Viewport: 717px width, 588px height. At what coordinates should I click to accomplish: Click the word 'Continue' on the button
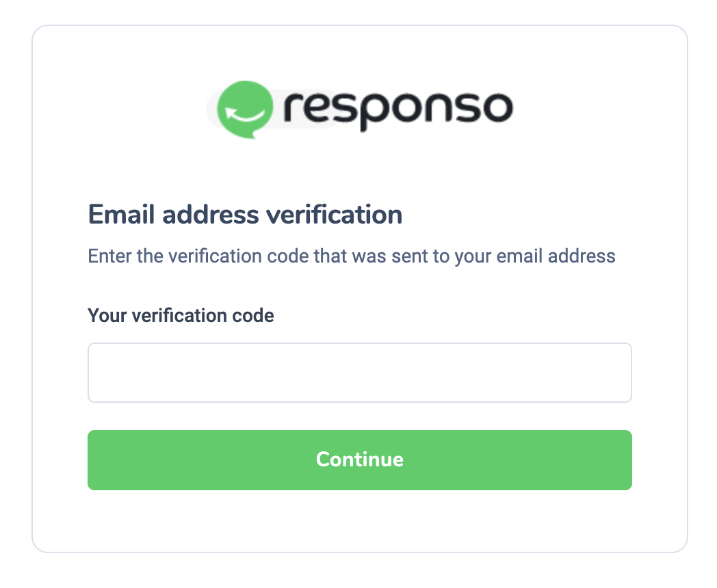point(359,459)
